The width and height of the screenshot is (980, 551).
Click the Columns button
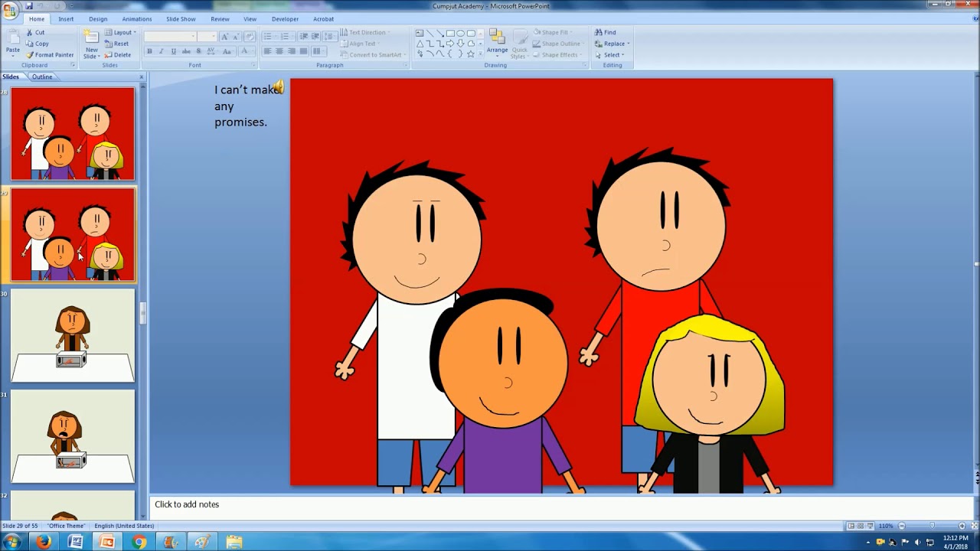tap(319, 51)
